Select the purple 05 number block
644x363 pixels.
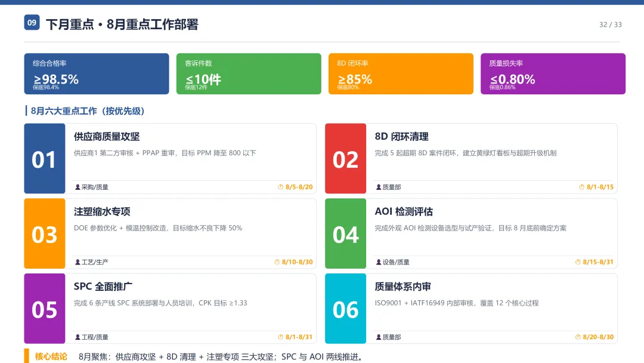(44, 309)
